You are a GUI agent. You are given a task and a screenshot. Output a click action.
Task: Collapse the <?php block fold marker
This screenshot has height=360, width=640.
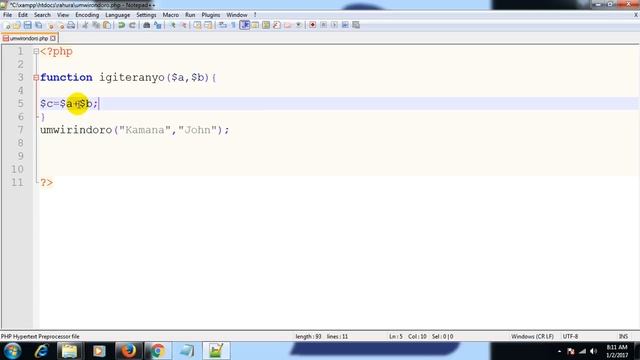click(x=36, y=51)
